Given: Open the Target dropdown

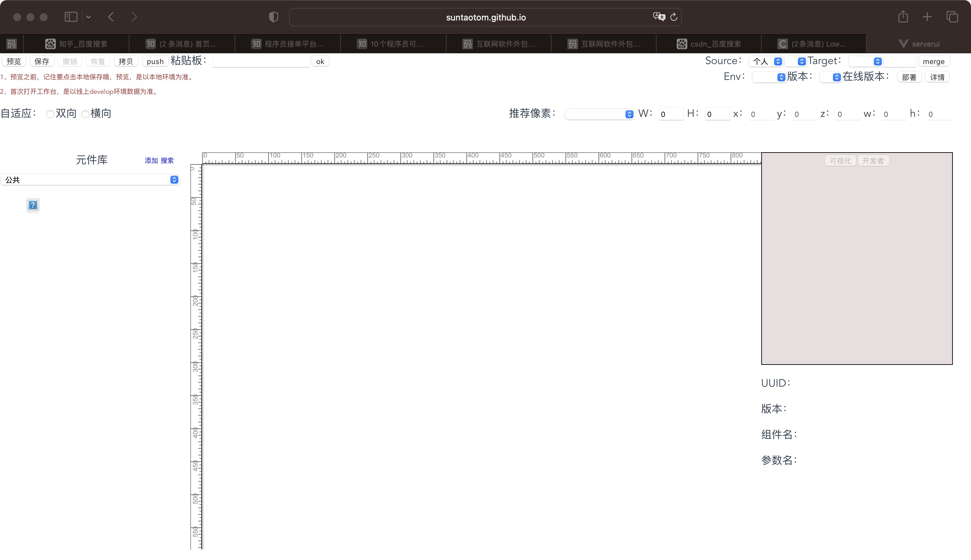Looking at the screenshot, I should point(866,61).
